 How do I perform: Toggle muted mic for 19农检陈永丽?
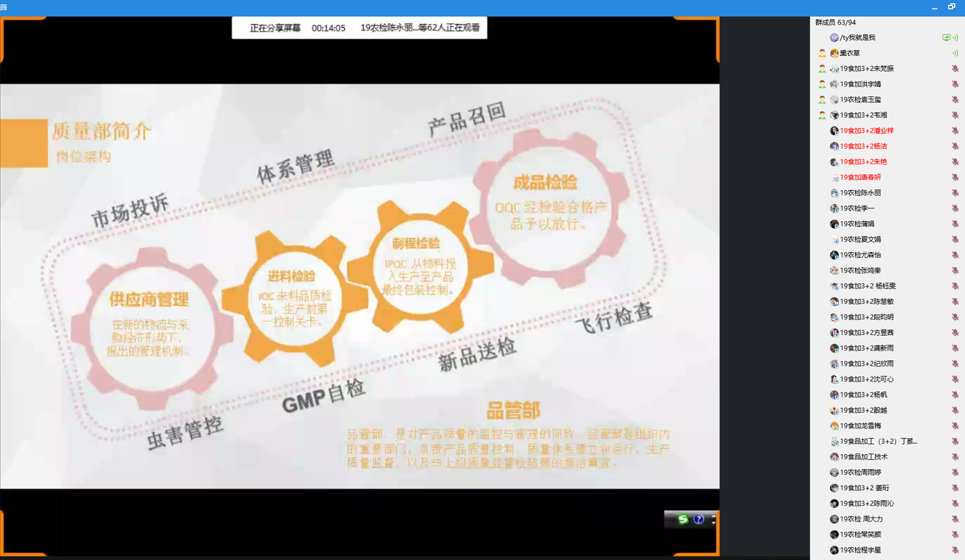tap(955, 193)
